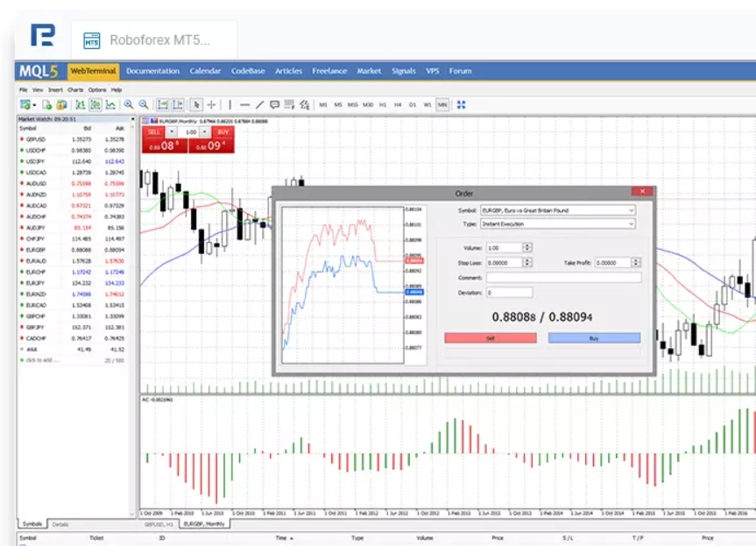The image size is (756, 546).
Task: Click the one-click SELL button on chart
Action: coord(154,132)
